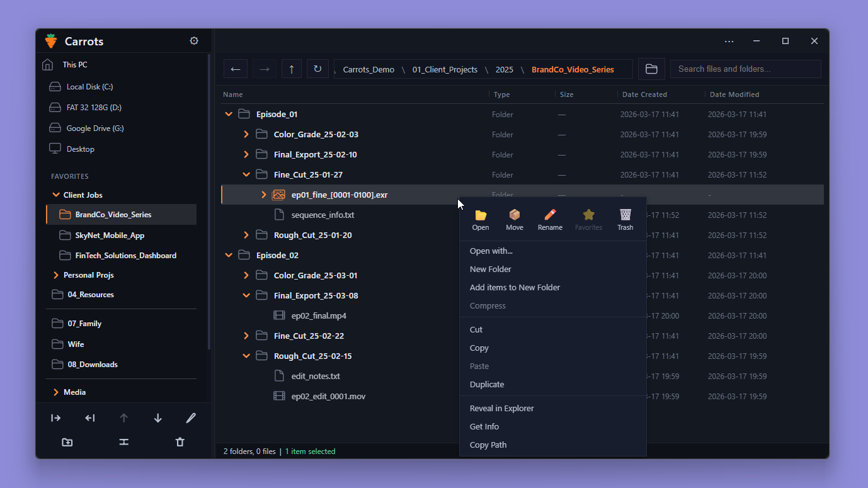Image resolution: width=868 pixels, height=488 pixels.
Task: Click the Trash bin icon in context menu
Action: tap(625, 215)
